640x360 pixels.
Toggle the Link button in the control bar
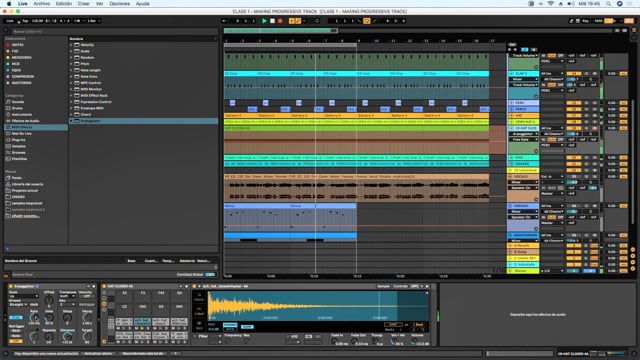10,21
